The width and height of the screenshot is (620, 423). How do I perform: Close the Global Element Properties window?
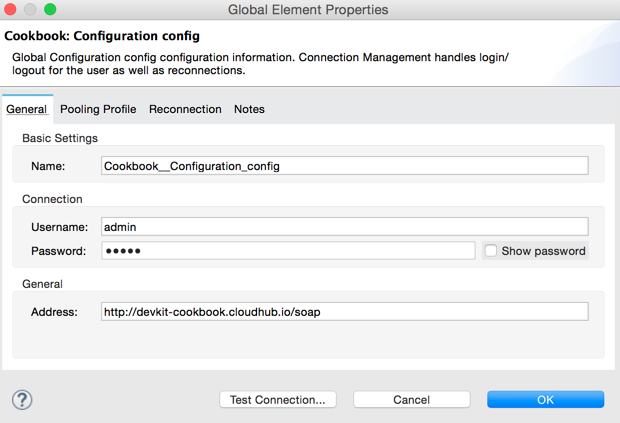coord(11,10)
